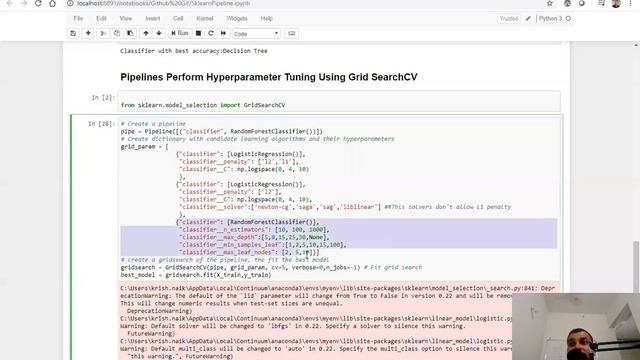Viewport: 640px width, 360px height.
Task: Open the browser profile avatar
Action: point(616,3)
